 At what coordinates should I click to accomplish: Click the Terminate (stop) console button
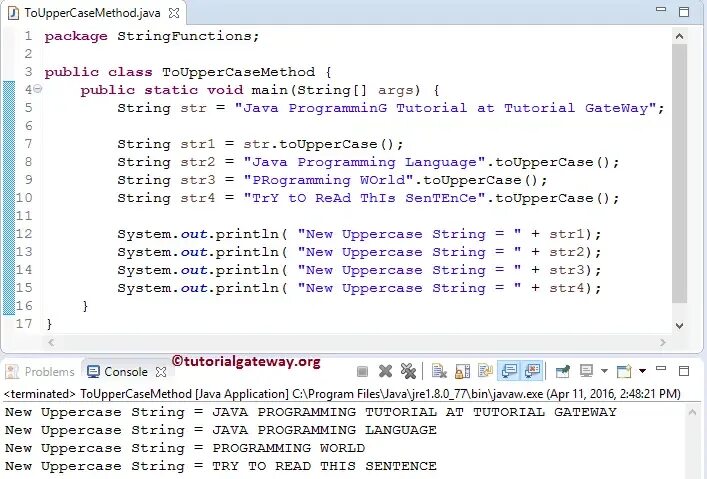[362, 372]
